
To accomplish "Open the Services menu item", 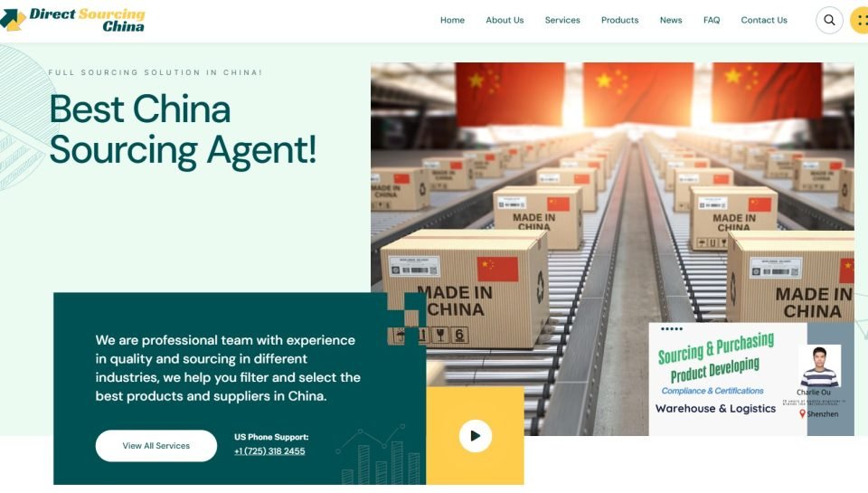I will pos(562,20).
